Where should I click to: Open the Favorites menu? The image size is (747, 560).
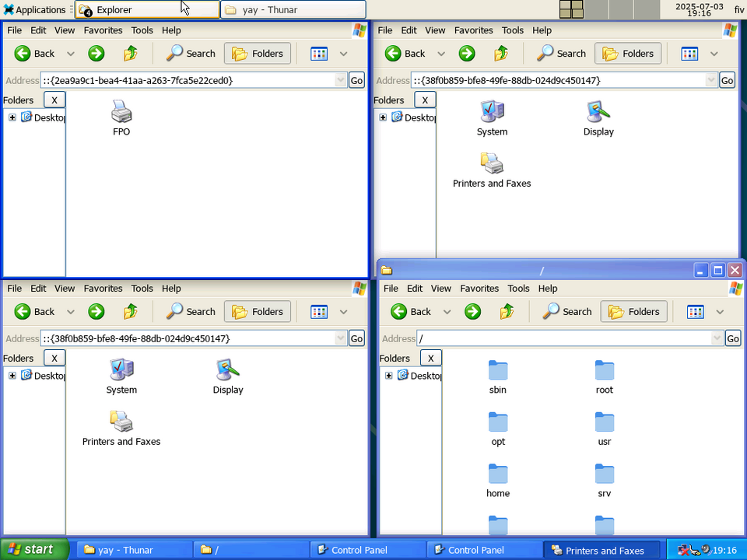coord(103,30)
